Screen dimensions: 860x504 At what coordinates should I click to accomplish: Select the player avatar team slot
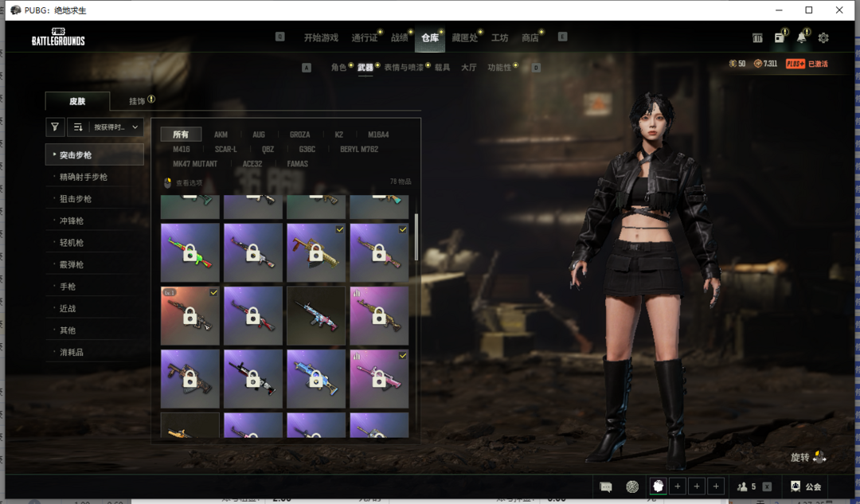point(659,486)
